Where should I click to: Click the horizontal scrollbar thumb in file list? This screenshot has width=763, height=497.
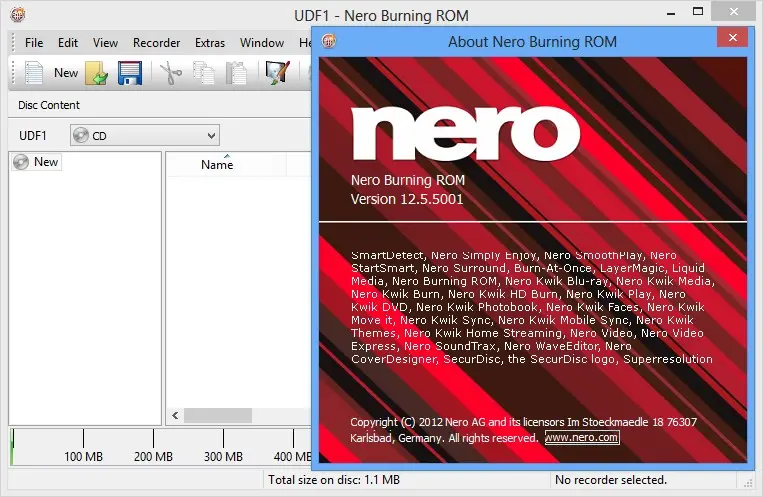tap(218, 415)
